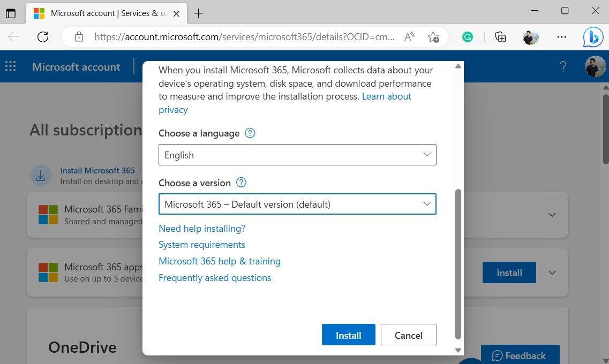The image size is (609, 364).
Task: Cancel the install dialog
Action: 408,335
